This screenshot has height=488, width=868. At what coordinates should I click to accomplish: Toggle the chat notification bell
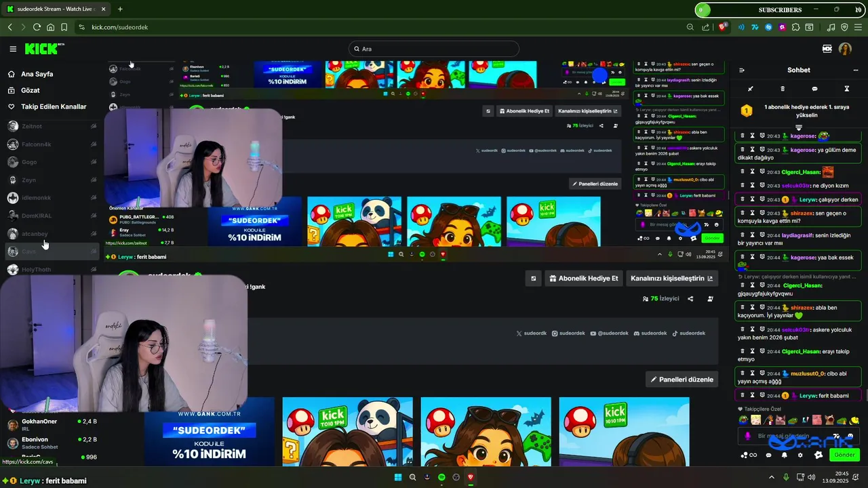(785, 455)
